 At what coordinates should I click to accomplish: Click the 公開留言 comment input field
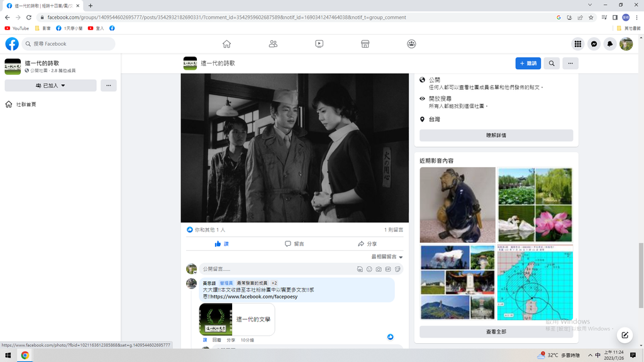tap(277, 269)
